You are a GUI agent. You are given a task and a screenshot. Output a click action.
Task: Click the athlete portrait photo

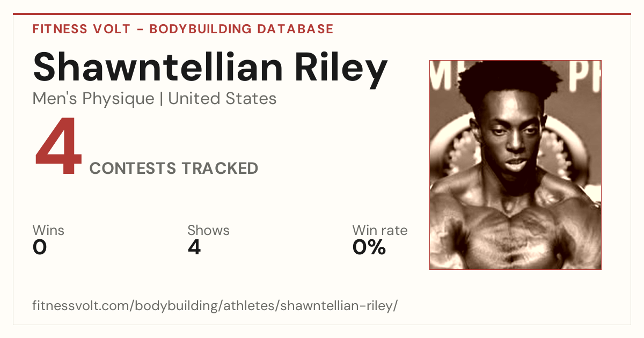tap(515, 165)
